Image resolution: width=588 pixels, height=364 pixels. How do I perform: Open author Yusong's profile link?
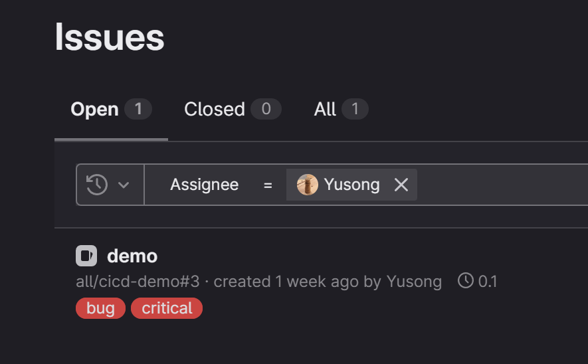pyautogui.click(x=414, y=282)
